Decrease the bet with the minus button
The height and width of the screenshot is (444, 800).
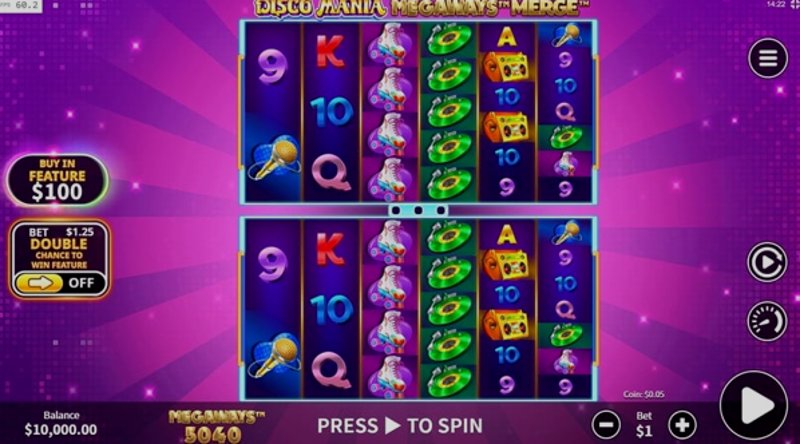tap(606, 425)
